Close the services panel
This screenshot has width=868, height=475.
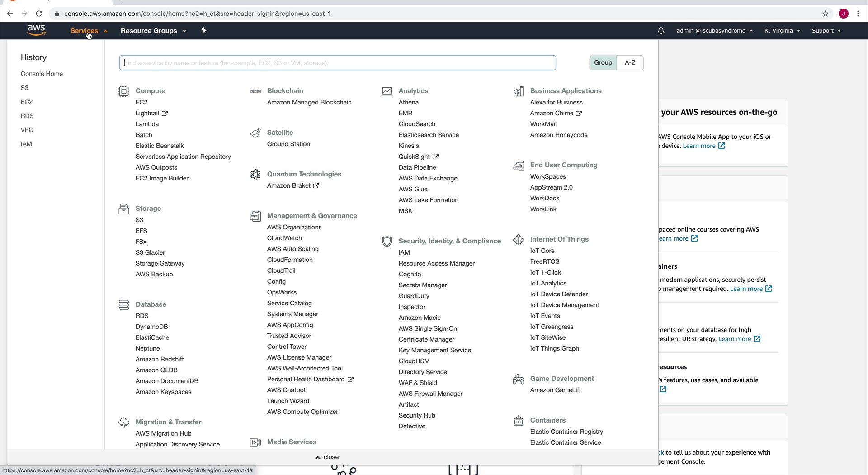pos(327,457)
